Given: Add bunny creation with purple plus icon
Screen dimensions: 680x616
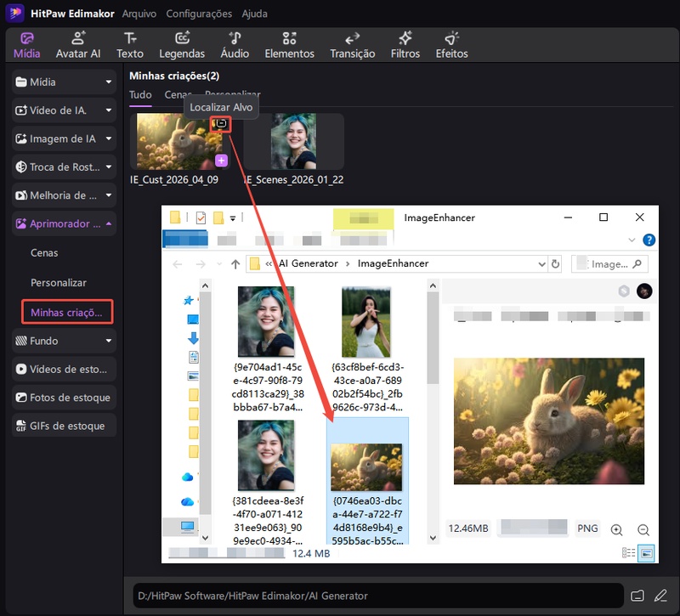Looking at the screenshot, I should [x=221, y=160].
